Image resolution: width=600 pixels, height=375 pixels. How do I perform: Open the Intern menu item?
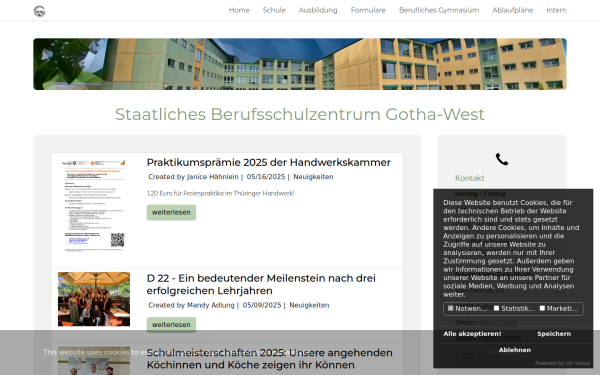coord(556,10)
